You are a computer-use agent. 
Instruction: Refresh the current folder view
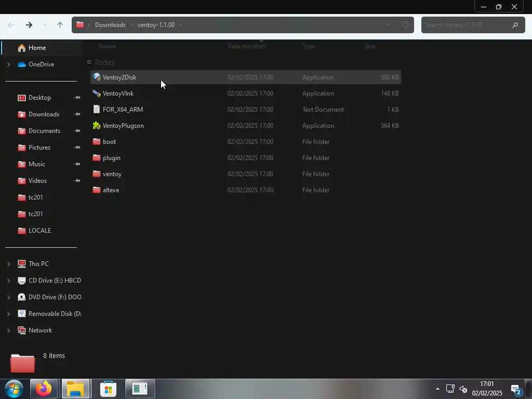405,25
